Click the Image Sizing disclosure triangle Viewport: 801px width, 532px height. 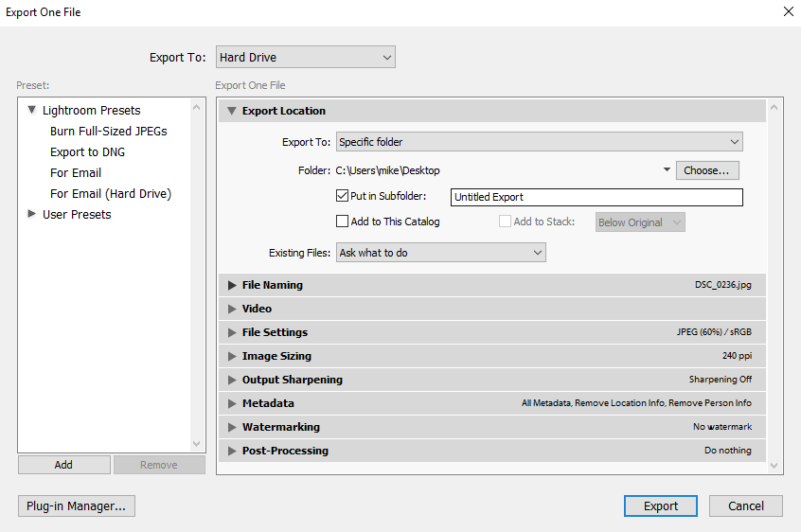(232, 356)
